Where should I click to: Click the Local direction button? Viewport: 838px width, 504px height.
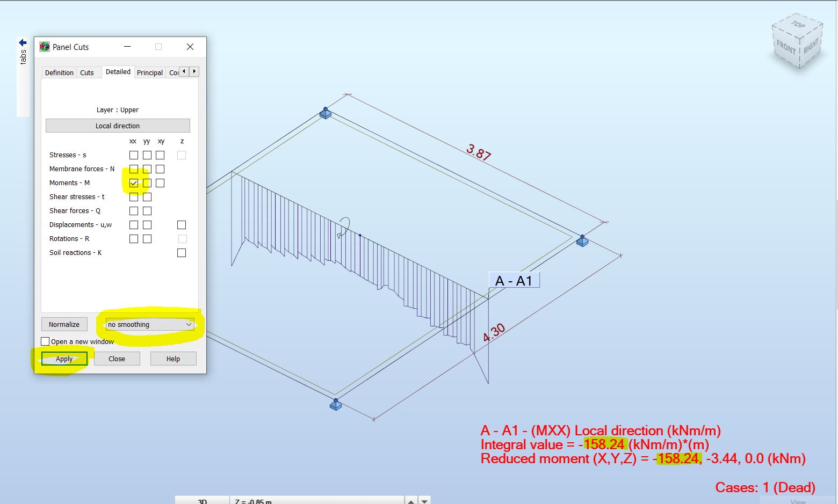(118, 125)
